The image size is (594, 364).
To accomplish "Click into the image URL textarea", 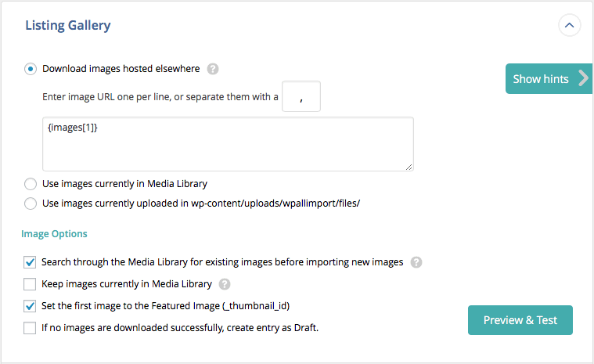I will (228, 144).
